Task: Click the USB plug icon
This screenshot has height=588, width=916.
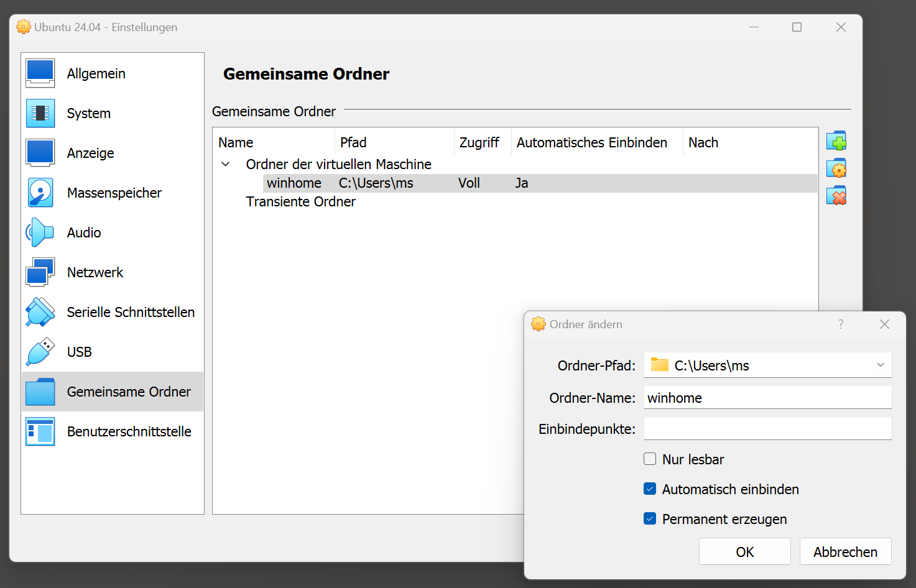Action: pos(40,352)
